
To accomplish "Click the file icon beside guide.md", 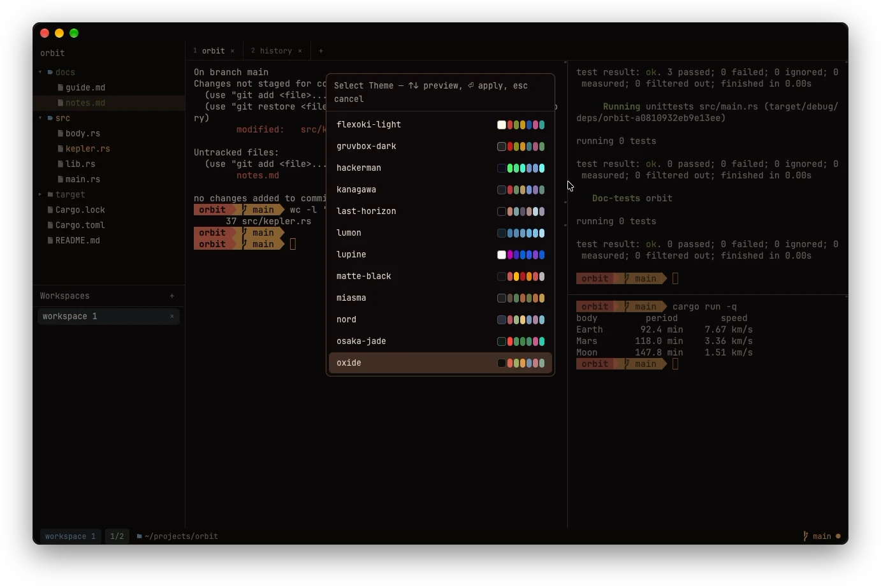I will coord(61,88).
